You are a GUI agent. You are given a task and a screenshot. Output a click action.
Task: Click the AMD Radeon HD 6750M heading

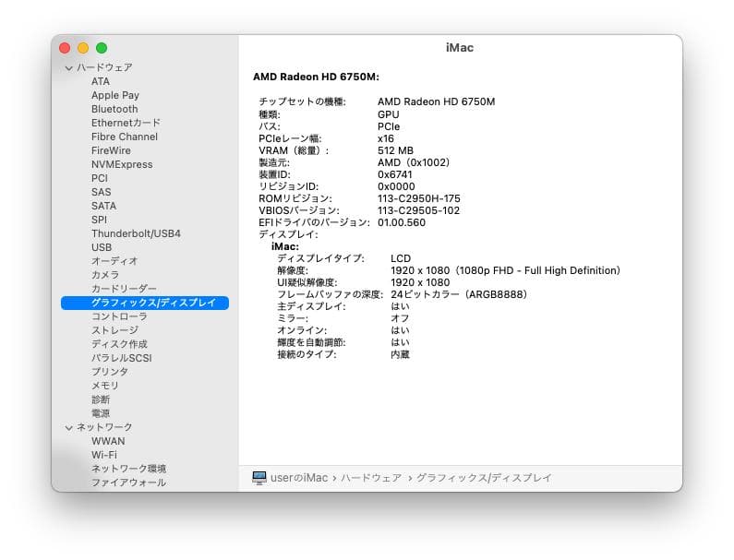coord(316,77)
